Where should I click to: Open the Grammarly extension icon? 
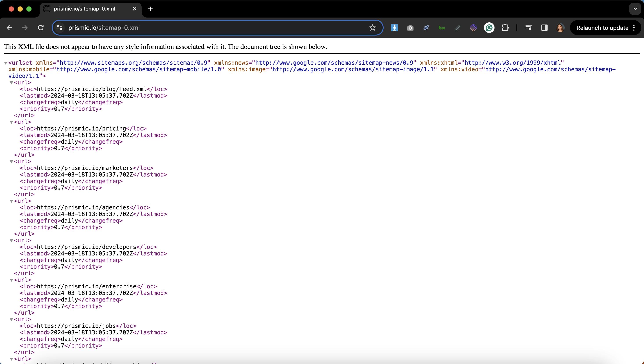[x=489, y=28]
